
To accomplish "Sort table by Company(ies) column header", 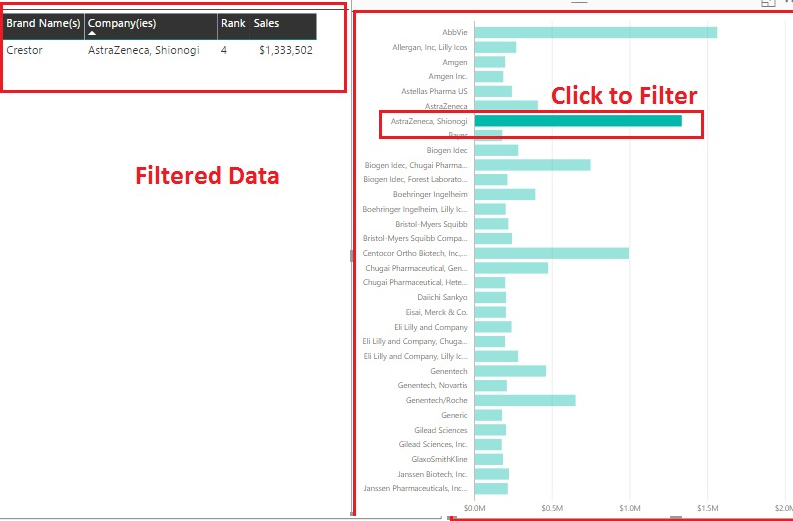I will click(x=122, y=23).
